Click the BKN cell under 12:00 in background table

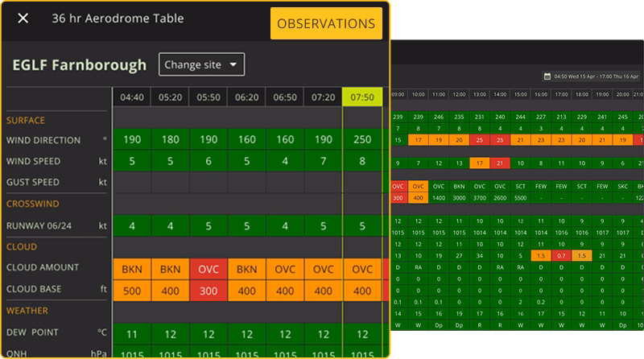pos(459,186)
